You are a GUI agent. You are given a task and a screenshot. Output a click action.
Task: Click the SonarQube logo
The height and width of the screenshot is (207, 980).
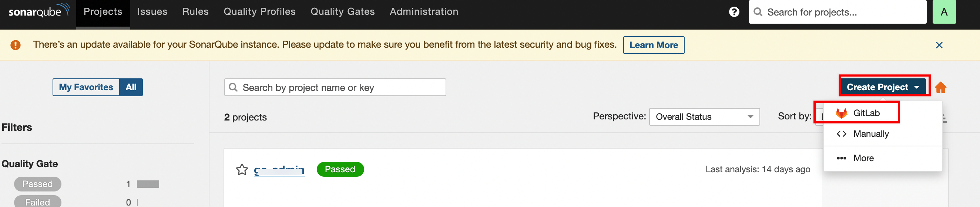click(x=39, y=11)
